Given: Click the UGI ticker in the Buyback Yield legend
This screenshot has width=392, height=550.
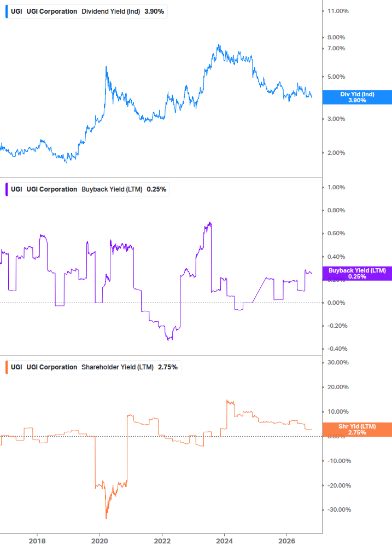Looking at the screenshot, I should [x=16, y=189].
